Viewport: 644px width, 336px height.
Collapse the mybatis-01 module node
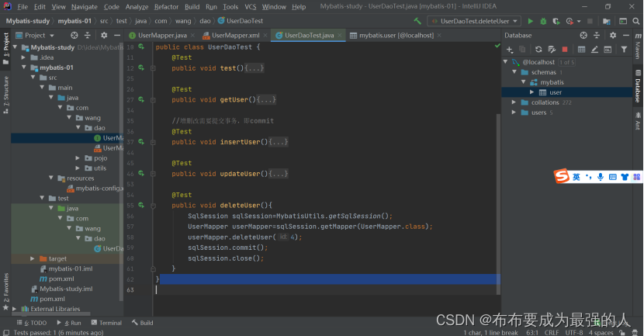pos(24,68)
